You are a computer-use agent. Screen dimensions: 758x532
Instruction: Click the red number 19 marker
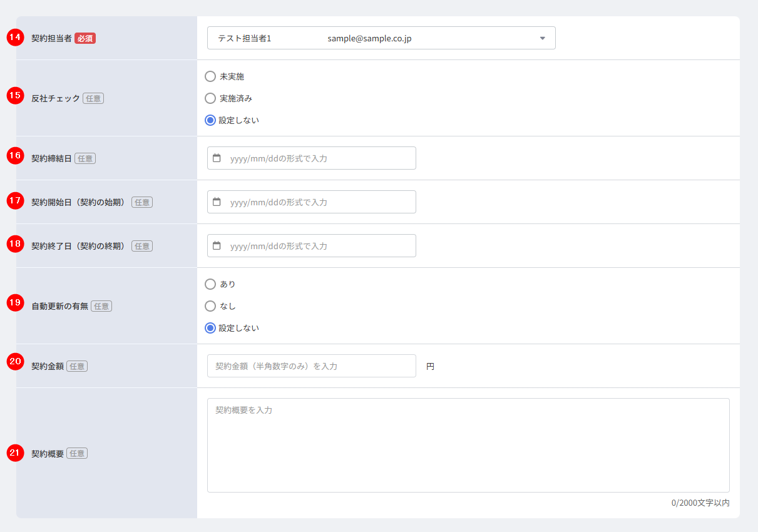coord(15,303)
